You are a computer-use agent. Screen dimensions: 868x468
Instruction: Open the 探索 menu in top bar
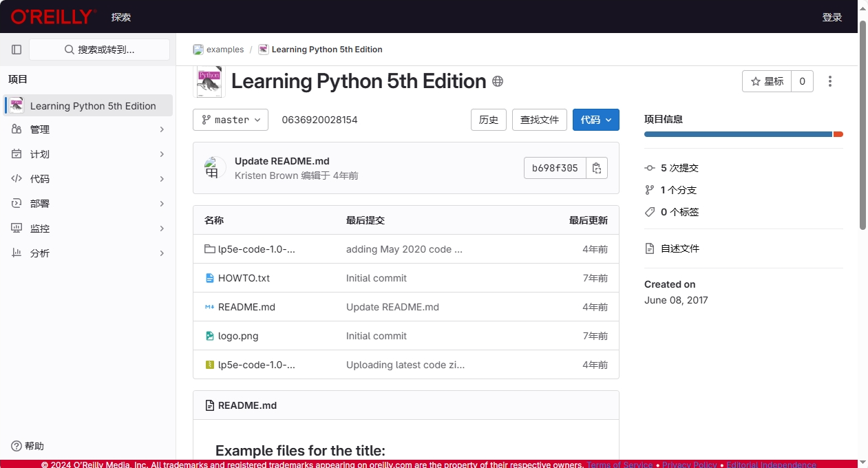[x=121, y=17]
